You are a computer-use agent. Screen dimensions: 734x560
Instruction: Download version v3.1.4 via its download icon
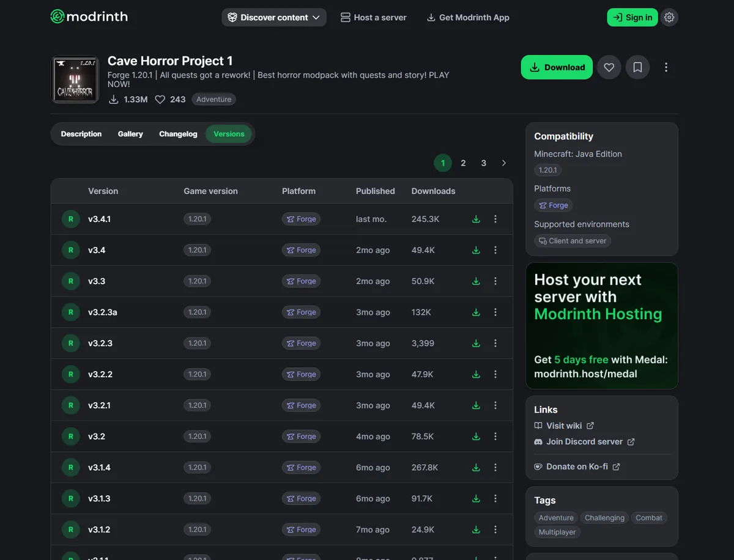pos(476,467)
